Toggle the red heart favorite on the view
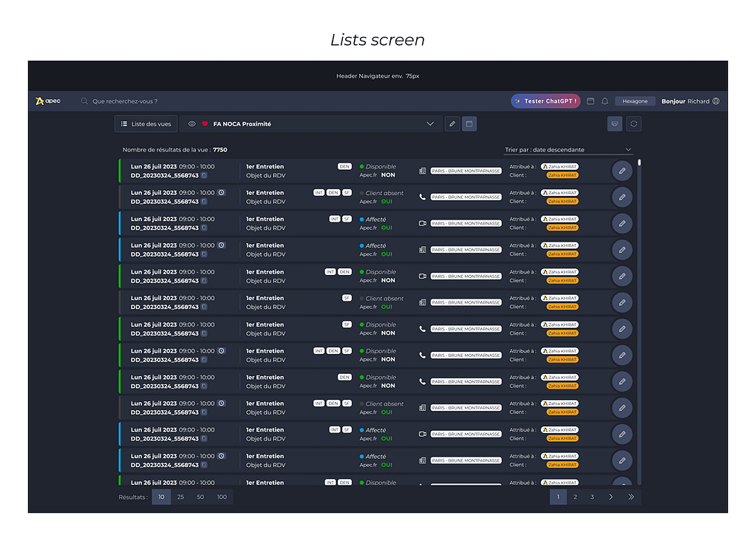 [205, 124]
